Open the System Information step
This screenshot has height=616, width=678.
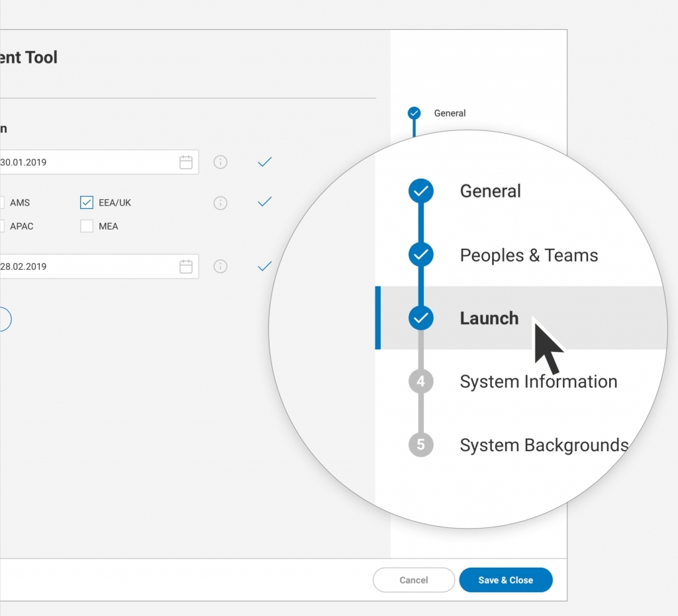click(538, 382)
